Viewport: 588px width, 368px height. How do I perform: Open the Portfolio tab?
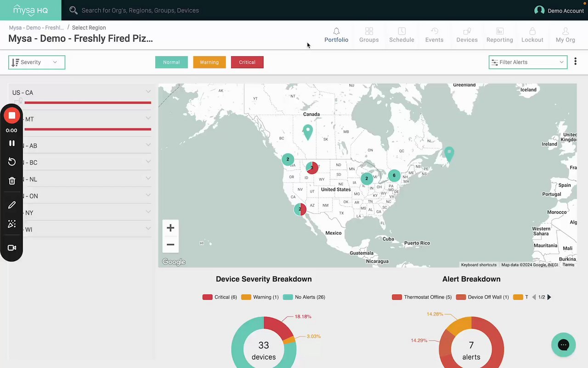336,35
